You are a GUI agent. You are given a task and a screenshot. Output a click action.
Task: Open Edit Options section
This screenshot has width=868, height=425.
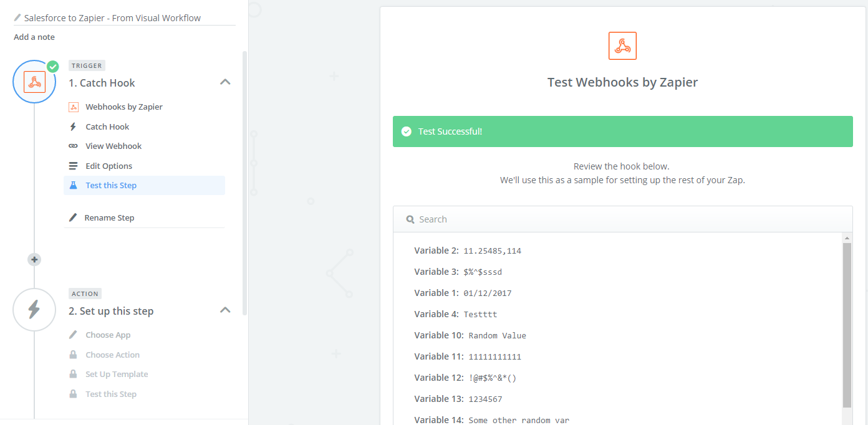pos(109,166)
